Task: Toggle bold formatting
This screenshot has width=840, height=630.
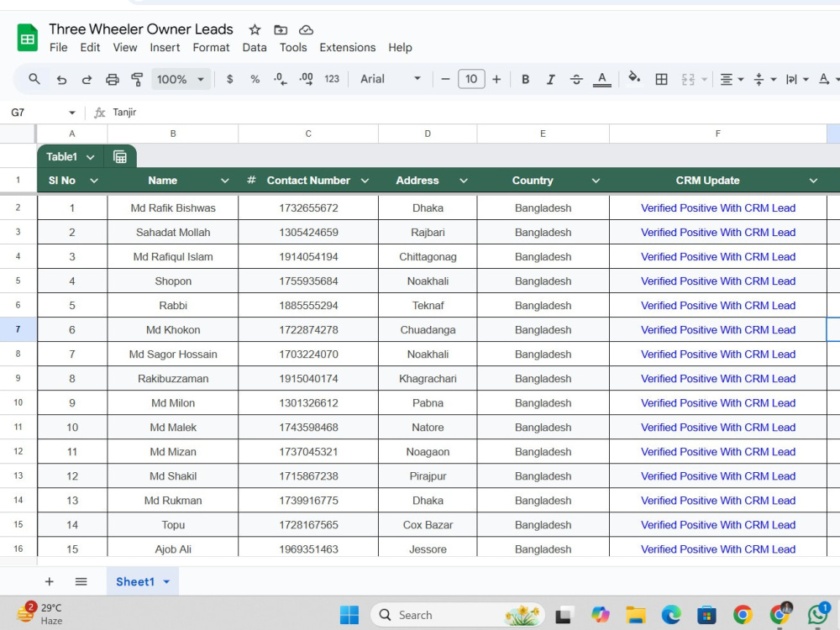Action: (526, 79)
